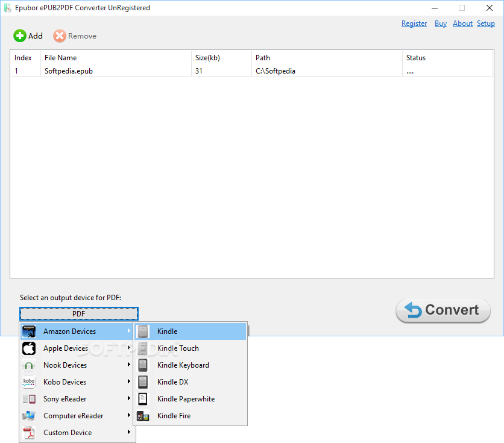Click the Apple Devices logo icon
Image resolution: width=504 pixels, height=443 pixels.
(29, 348)
